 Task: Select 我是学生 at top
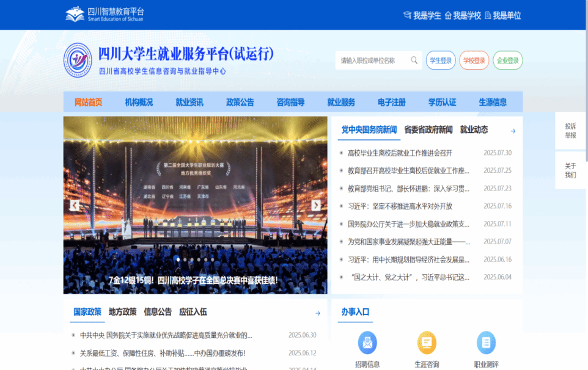coord(422,15)
